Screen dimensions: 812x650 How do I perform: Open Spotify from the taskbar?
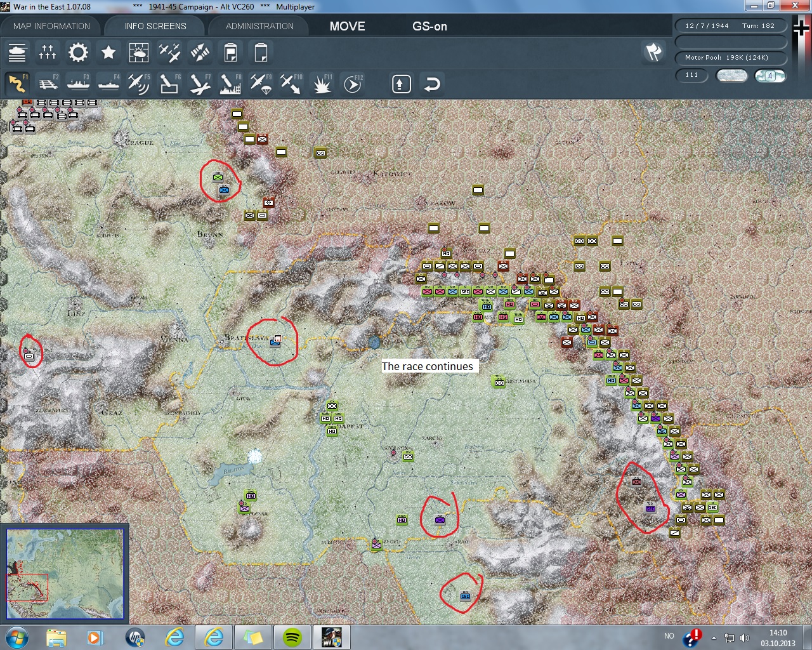pos(292,637)
